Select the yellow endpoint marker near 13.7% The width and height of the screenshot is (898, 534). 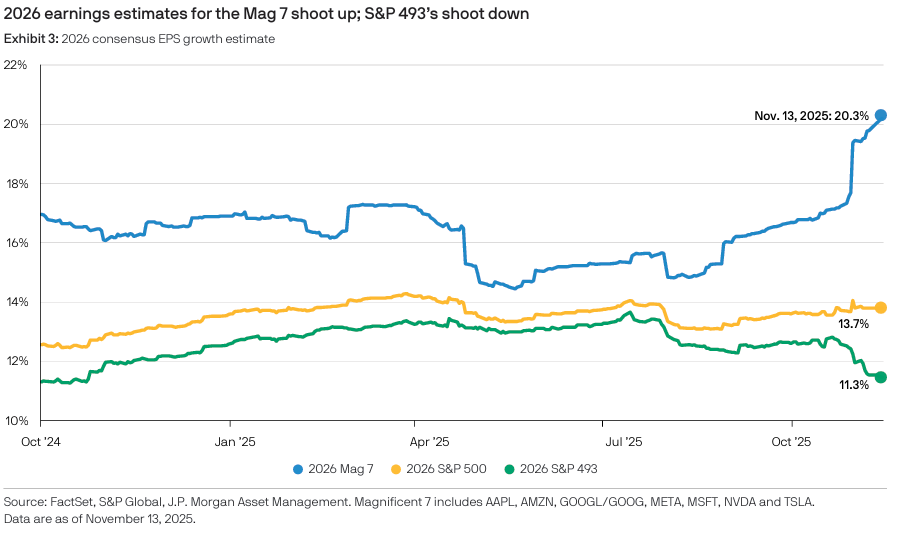click(x=880, y=307)
